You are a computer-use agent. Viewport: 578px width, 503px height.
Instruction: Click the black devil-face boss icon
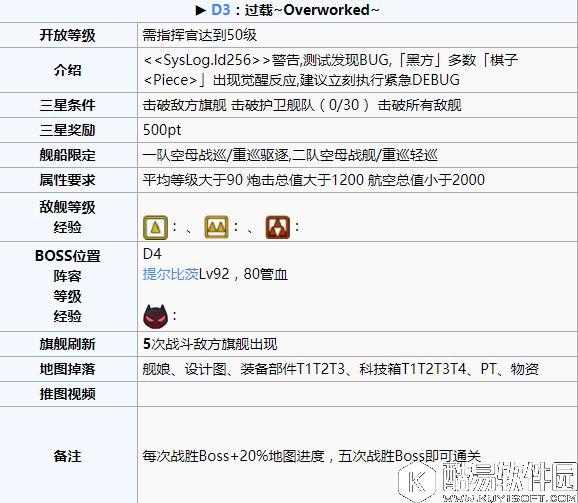point(155,317)
